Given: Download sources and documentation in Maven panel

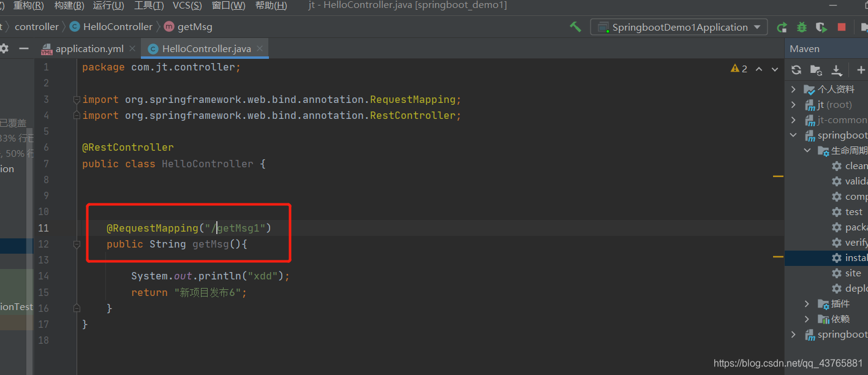Looking at the screenshot, I should click(836, 70).
